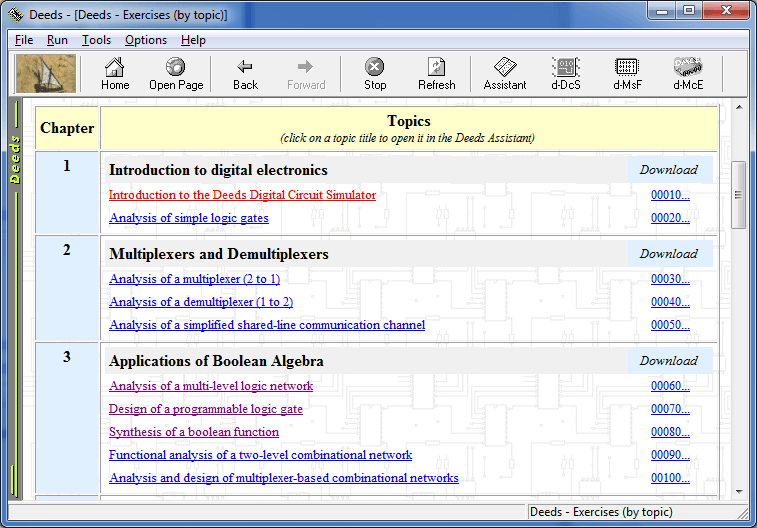This screenshot has width=757, height=528.
Task: Open the File menu
Action: tap(24, 40)
